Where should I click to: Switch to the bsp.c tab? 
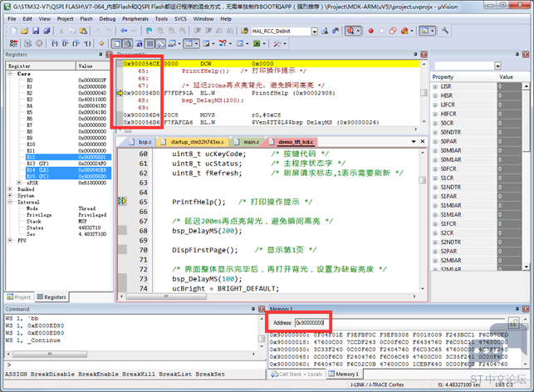tap(142, 142)
